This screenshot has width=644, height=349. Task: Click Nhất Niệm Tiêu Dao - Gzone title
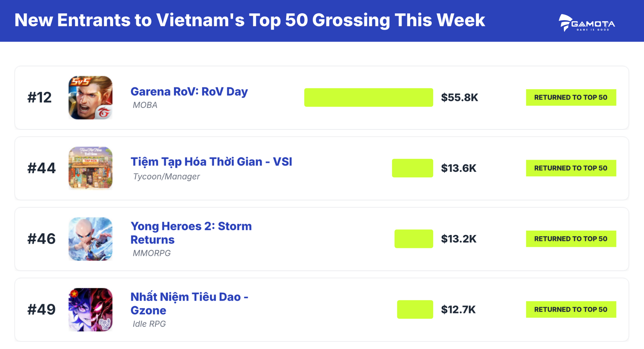[189, 303]
